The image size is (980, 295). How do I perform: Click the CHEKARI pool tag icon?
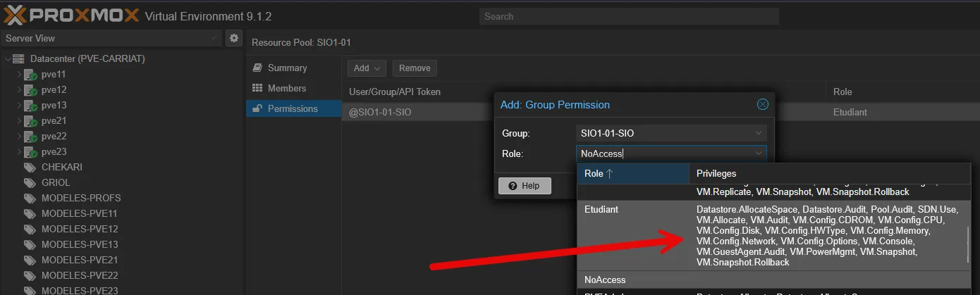[x=30, y=168]
